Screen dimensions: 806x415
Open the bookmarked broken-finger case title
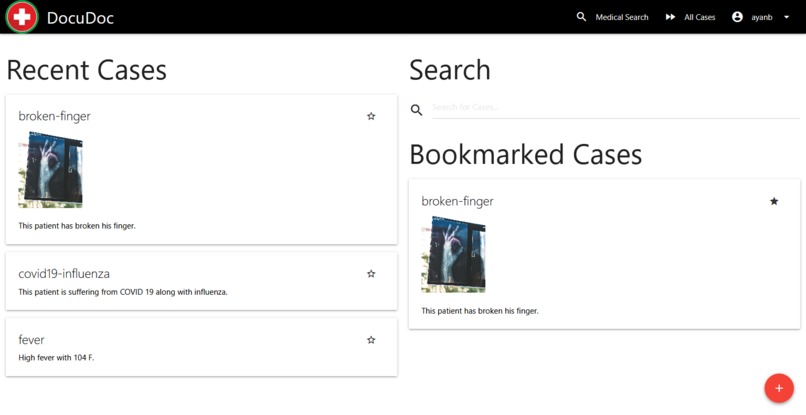[x=457, y=201]
